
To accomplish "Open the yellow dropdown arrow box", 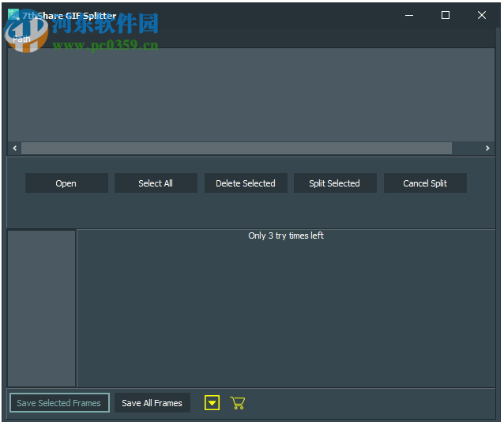I will click(x=213, y=403).
